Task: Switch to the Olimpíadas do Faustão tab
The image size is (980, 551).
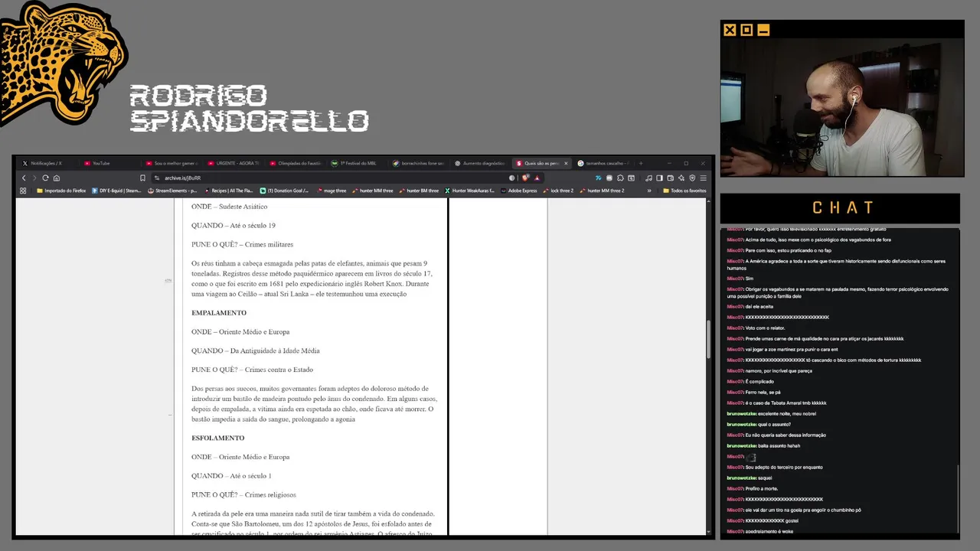Action: pos(297,163)
